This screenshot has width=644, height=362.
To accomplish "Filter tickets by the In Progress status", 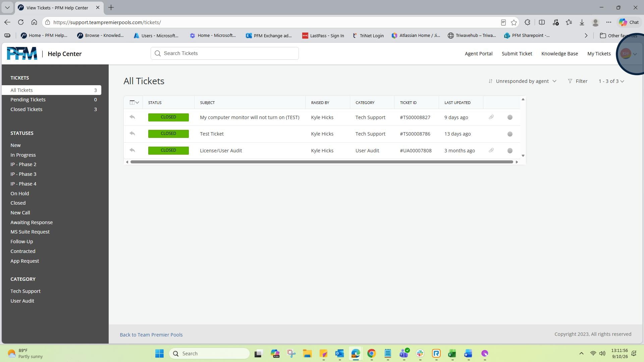I will tap(23, 155).
